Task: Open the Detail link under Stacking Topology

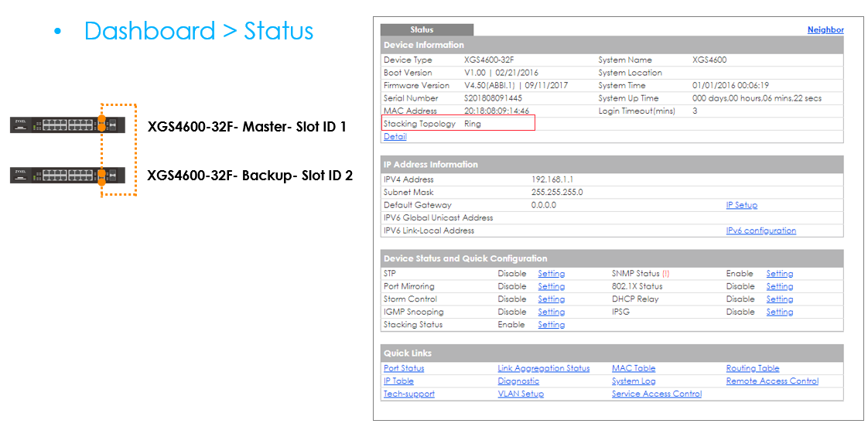Action: tap(395, 136)
